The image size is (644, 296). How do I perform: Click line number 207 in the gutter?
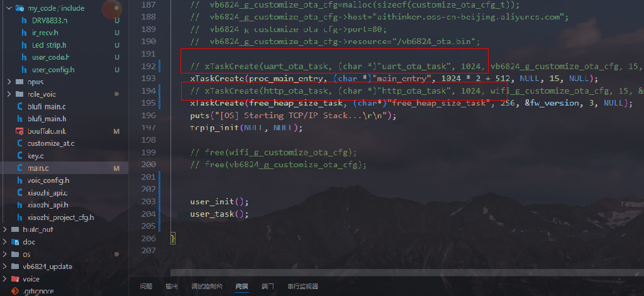pos(148,251)
